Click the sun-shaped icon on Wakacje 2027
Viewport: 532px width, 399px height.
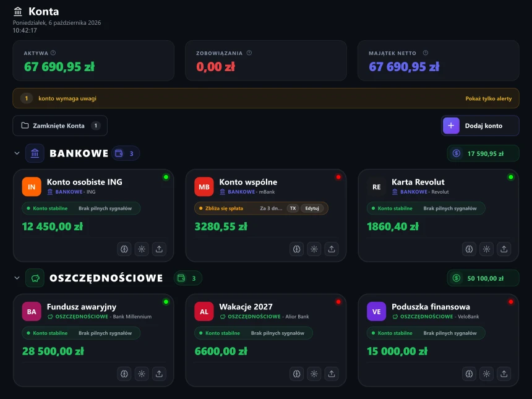coord(314,374)
